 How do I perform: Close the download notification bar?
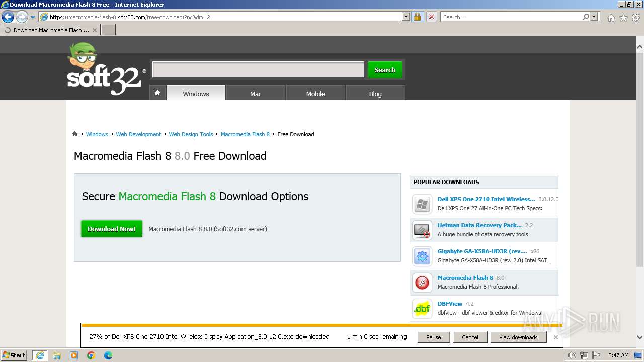pos(555,337)
